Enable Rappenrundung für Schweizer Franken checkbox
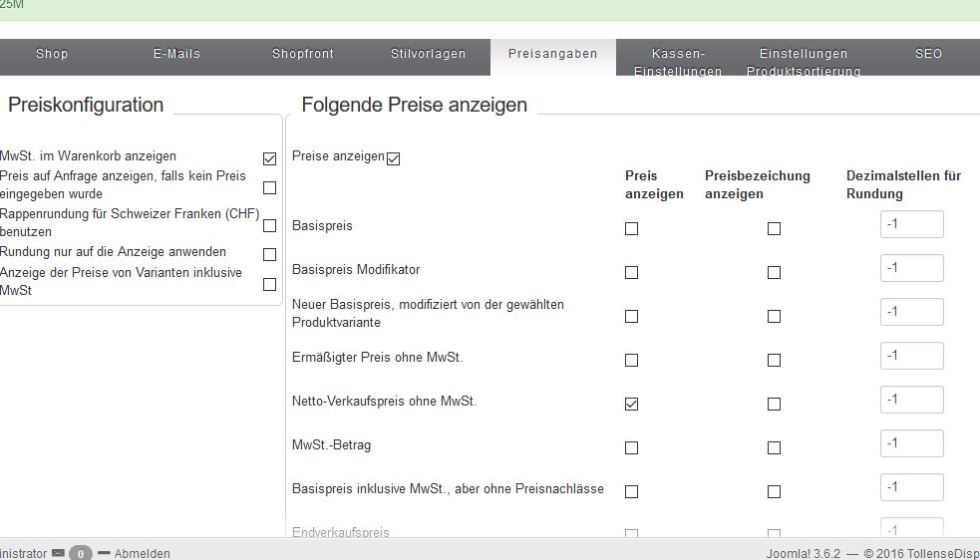980x560 pixels. (x=269, y=225)
